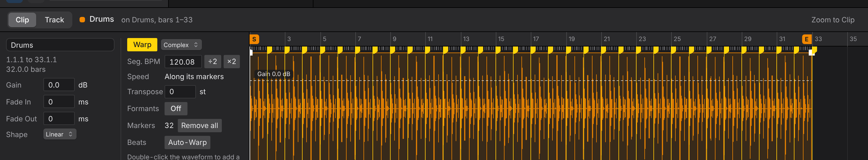Select the yellow warp marker at bar 19
Screen dimensions: 868x160
pos(569,50)
